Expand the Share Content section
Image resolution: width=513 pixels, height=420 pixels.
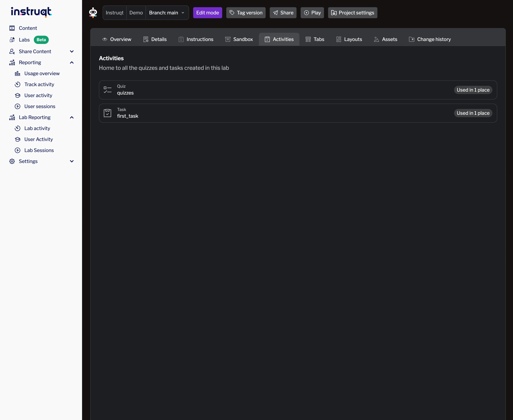(x=72, y=51)
